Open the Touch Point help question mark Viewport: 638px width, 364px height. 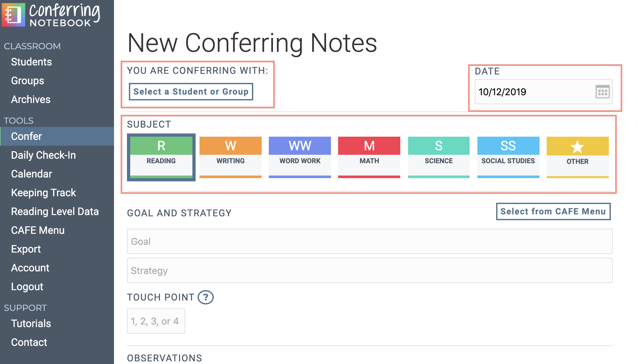(x=206, y=297)
